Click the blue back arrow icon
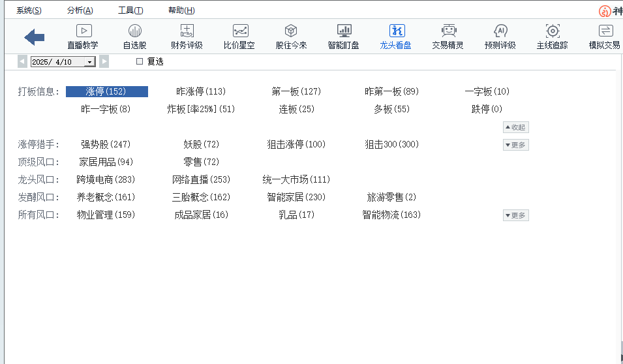This screenshot has width=623, height=364. (x=34, y=37)
